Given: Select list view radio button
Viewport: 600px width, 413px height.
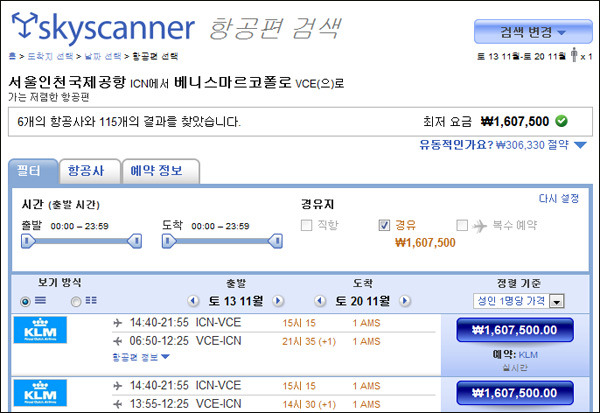Looking at the screenshot, I should tap(25, 302).
